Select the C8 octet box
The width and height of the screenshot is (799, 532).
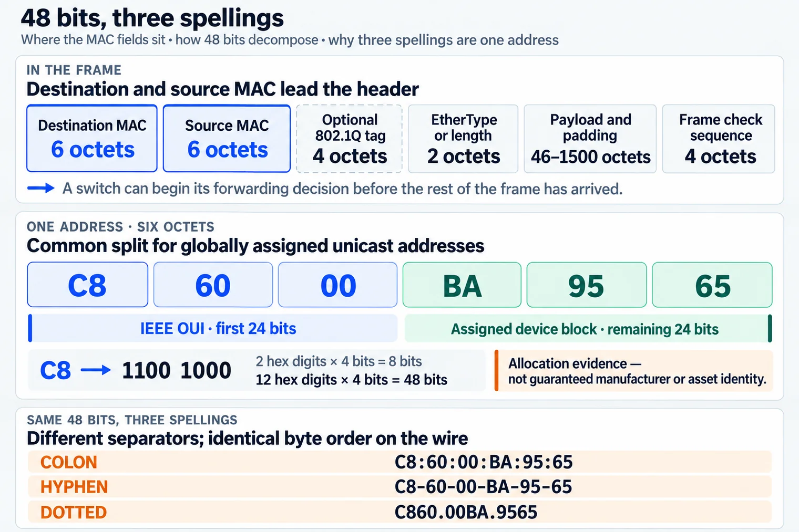tap(88, 285)
